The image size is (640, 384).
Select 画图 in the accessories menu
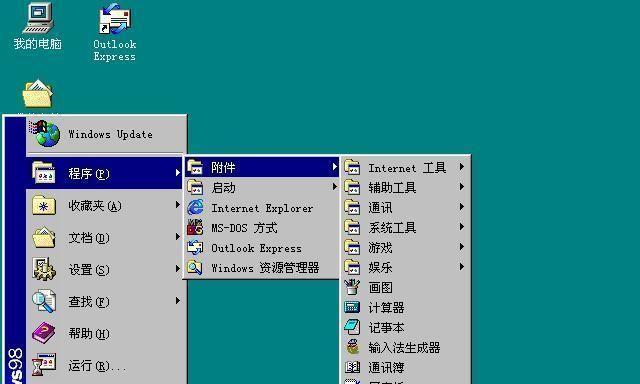[405, 288]
